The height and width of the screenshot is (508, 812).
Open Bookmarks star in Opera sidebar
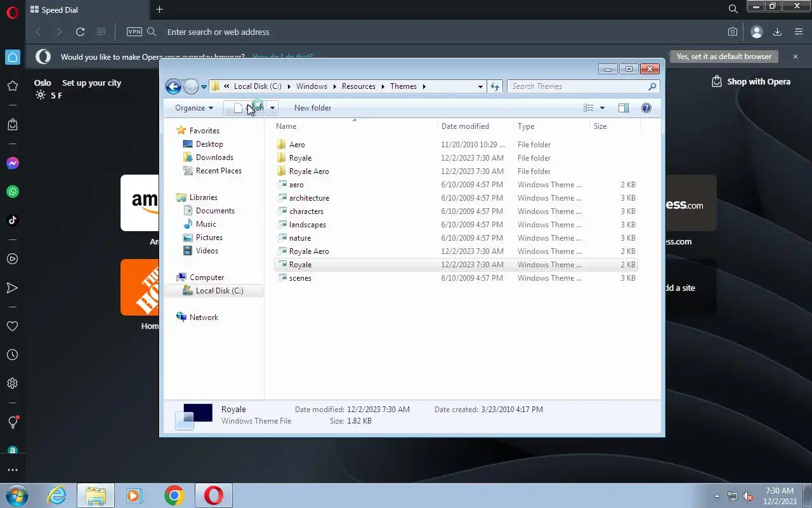(12, 86)
